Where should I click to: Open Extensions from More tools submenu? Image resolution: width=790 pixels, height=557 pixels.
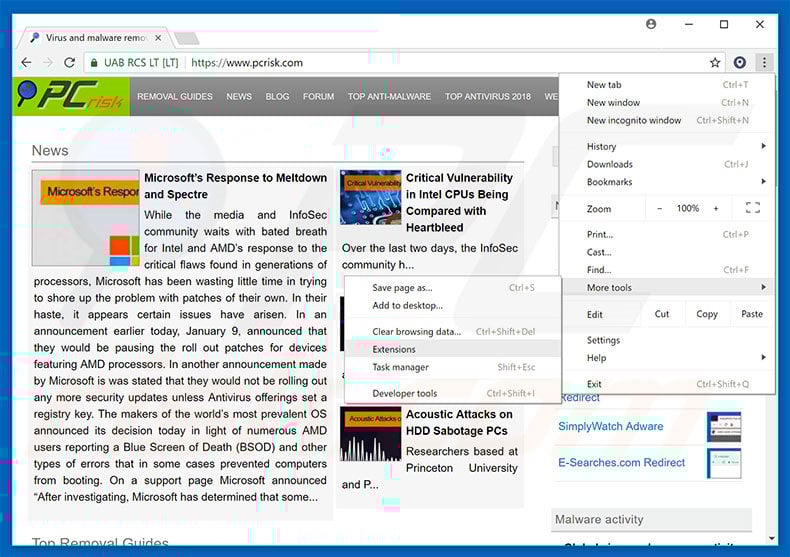453,349
